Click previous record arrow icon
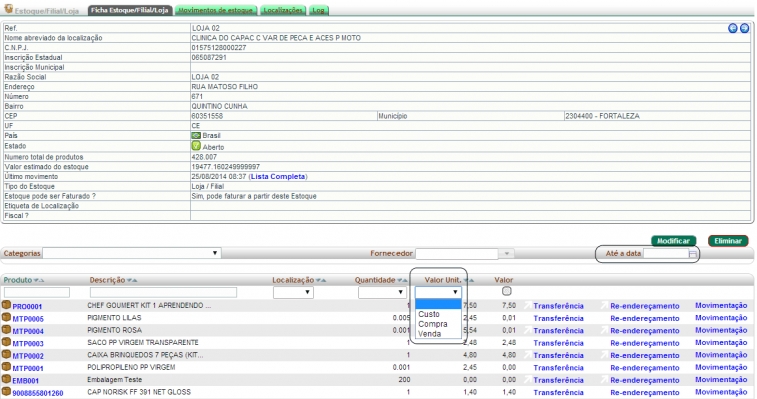Image resolution: width=757 pixels, height=399 pixels. [x=732, y=28]
